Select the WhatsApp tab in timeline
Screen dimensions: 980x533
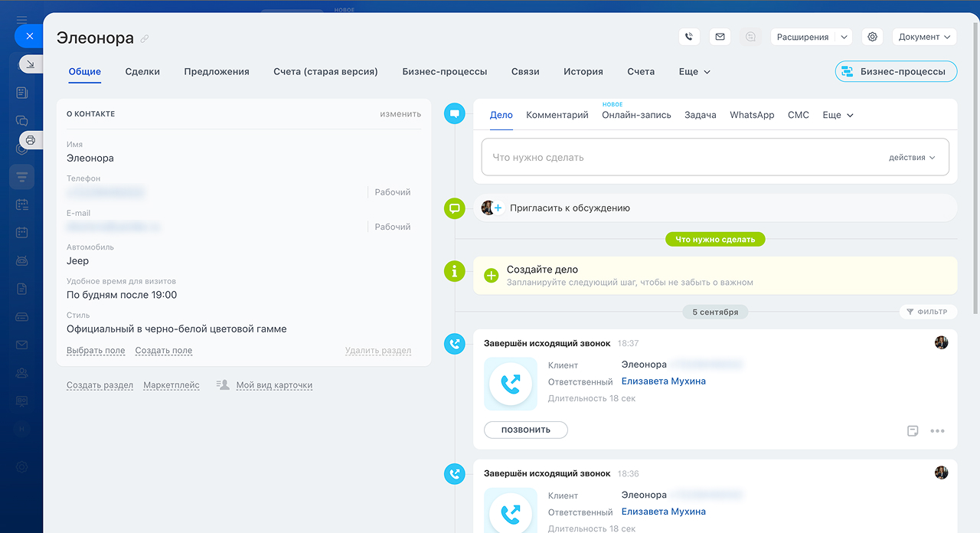coord(752,115)
